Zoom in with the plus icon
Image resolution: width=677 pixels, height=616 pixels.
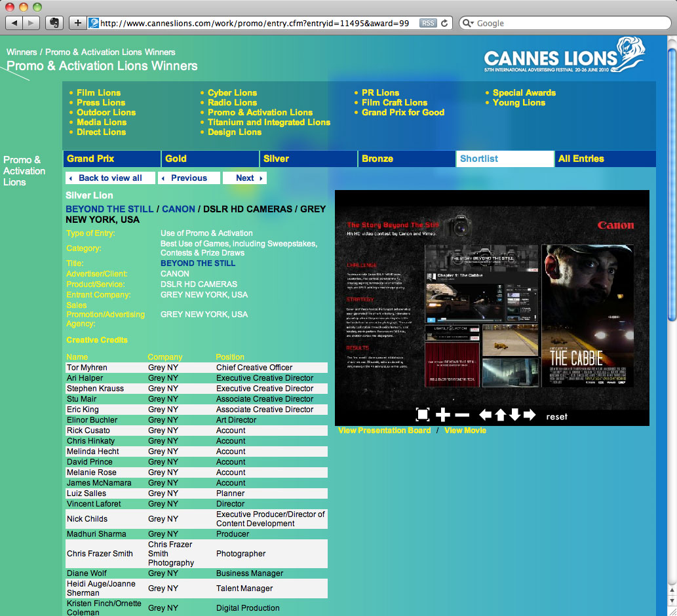[x=443, y=415]
